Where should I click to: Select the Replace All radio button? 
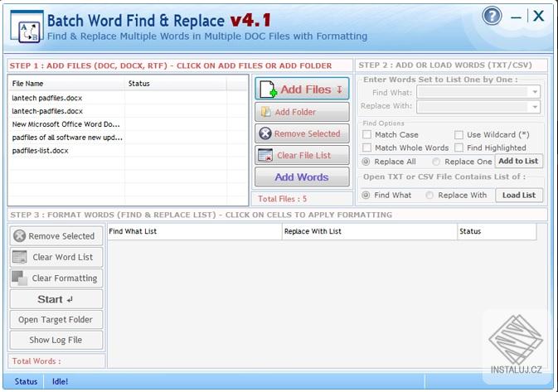pos(366,162)
